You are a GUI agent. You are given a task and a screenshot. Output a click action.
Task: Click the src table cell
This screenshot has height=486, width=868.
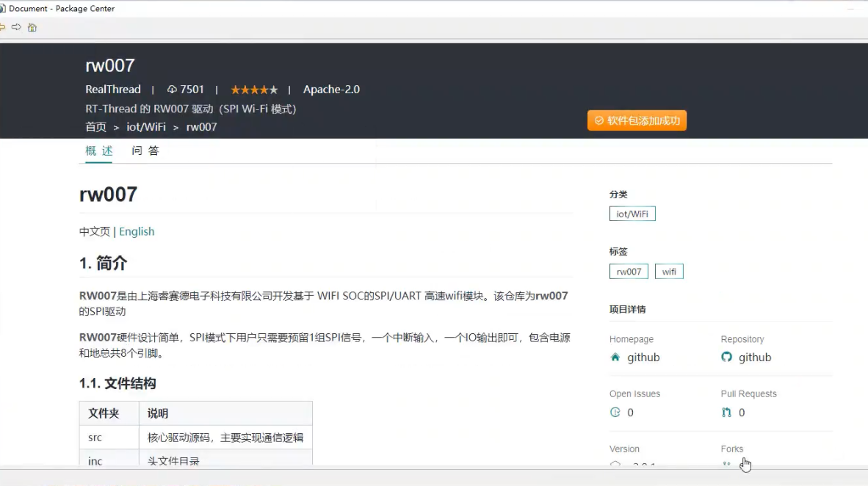click(x=109, y=438)
